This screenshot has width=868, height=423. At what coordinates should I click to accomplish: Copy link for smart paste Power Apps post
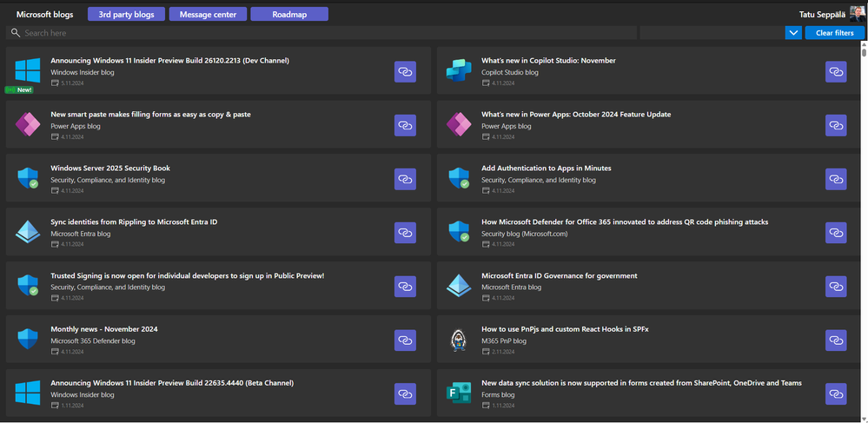[405, 125]
